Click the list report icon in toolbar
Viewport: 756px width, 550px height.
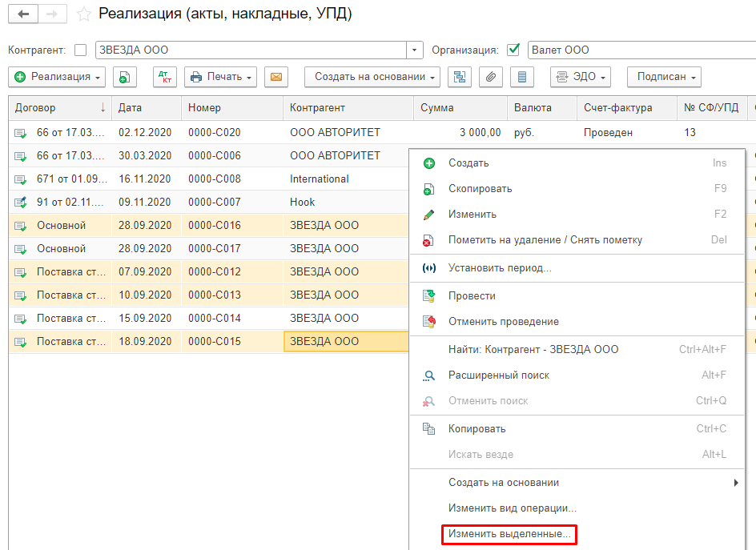click(x=522, y=77)
